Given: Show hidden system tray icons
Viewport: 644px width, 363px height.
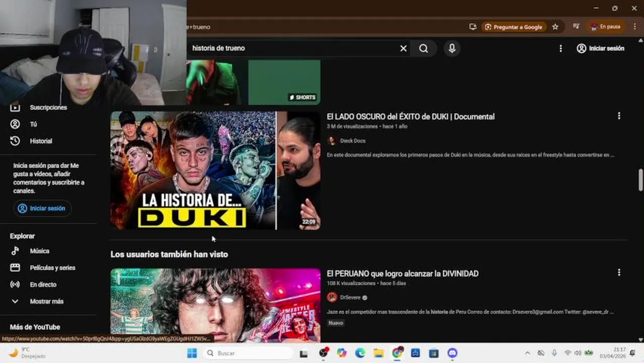Looking at the screenshot, I should 527,353.
